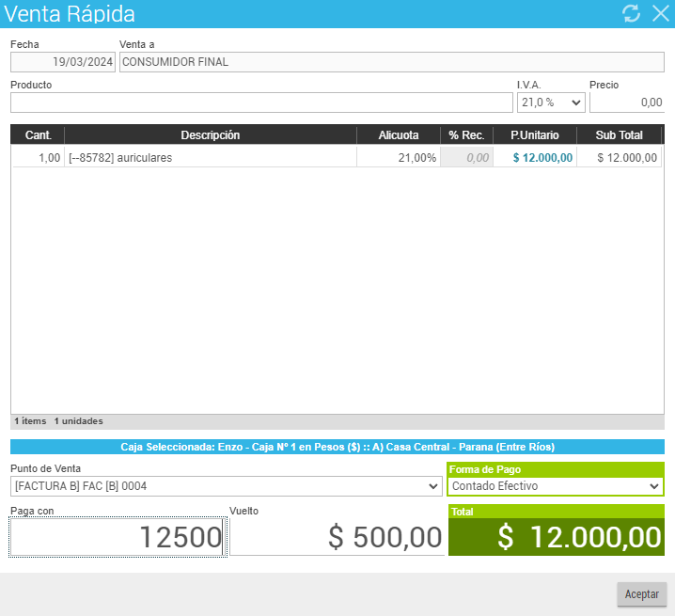Screen dimensions: 675x616
Task: Click the % Rec. column header
Action: coord(467,135)
